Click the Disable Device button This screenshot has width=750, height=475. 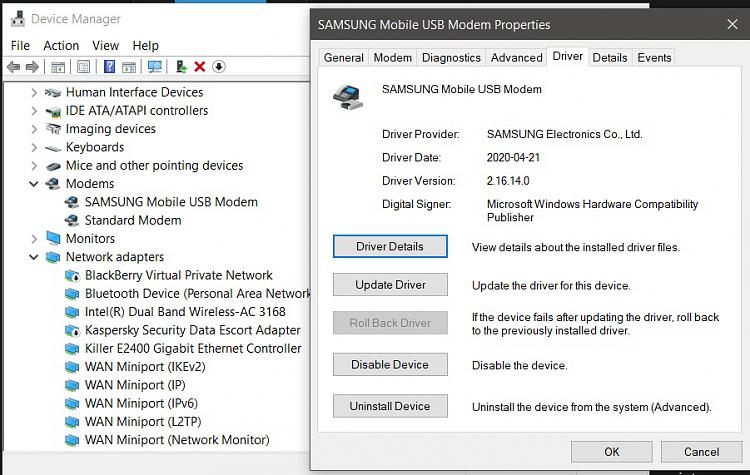390,365
